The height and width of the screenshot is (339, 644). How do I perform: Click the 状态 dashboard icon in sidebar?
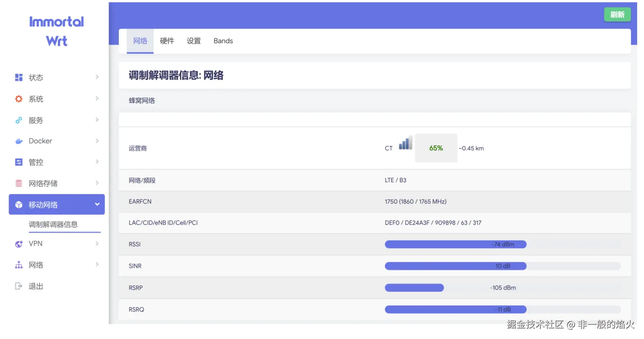click(19, 77)
